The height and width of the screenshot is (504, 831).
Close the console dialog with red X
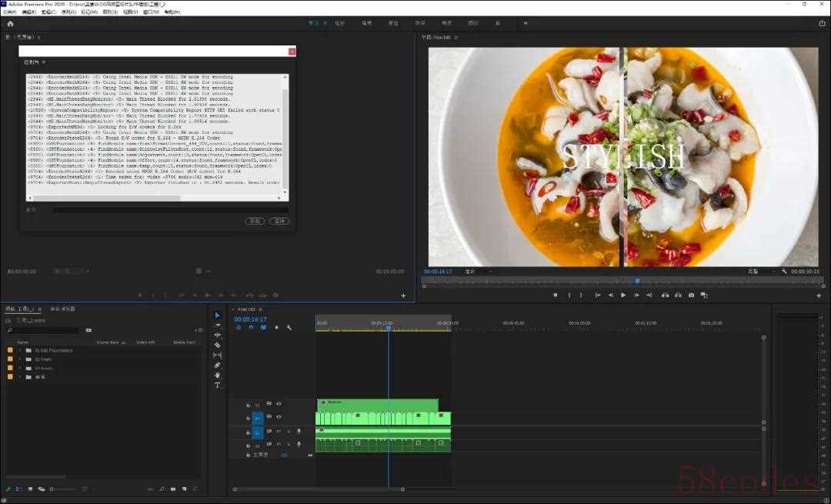point(292,52)
